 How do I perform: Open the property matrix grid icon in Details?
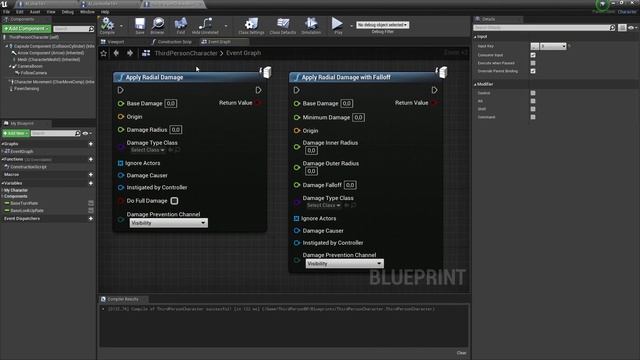click(622, 28)
